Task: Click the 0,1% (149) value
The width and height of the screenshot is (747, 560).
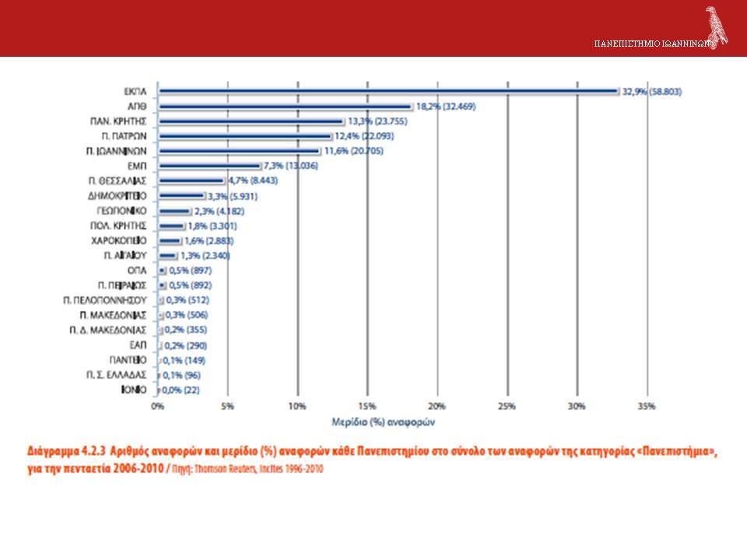Action: point(184,360)
